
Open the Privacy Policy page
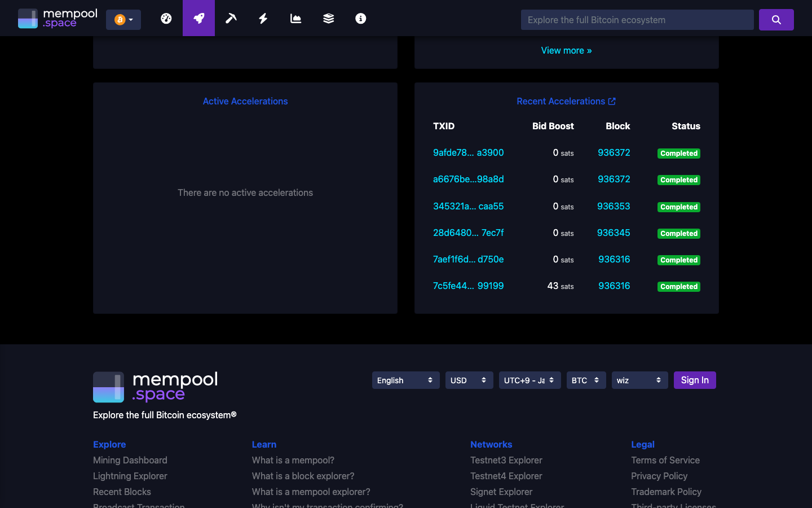tap(659, 476)
